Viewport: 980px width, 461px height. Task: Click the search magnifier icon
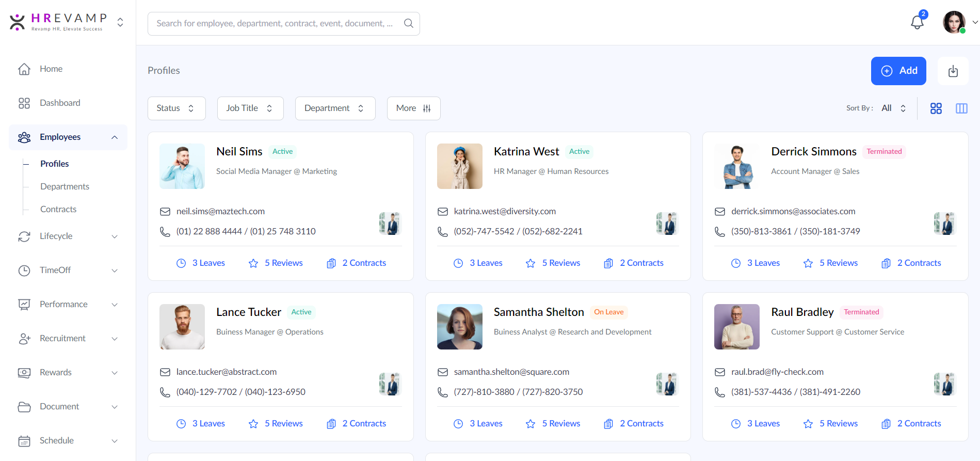click(x=408, y=23)
